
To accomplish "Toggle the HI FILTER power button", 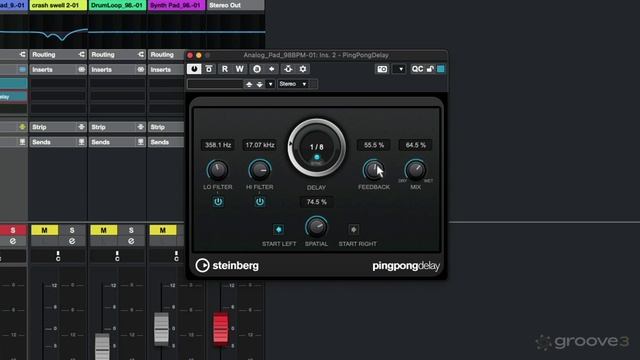I will [x=260, y=202].
